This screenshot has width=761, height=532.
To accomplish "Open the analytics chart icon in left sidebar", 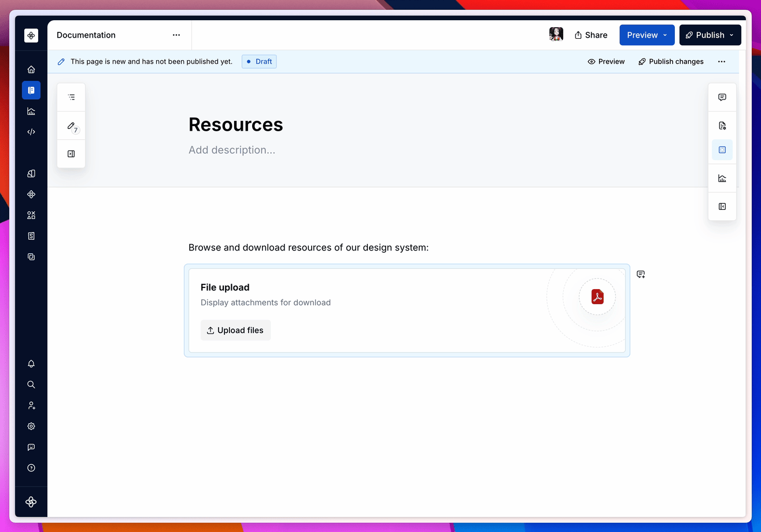I will (31, 111).
